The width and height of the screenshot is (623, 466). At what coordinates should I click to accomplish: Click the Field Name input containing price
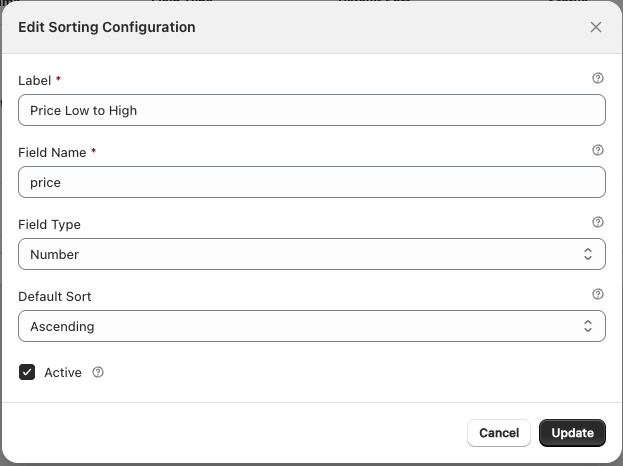[311, 182]
